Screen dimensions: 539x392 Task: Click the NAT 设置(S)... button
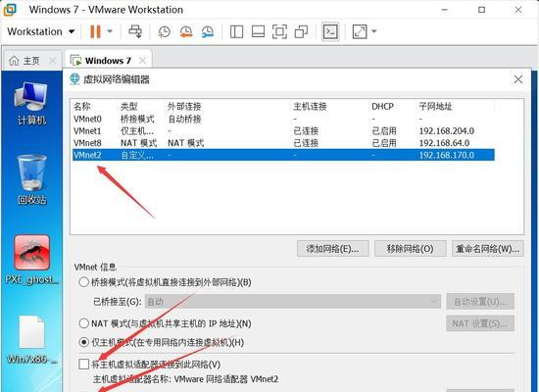click(x=480, y=323)
